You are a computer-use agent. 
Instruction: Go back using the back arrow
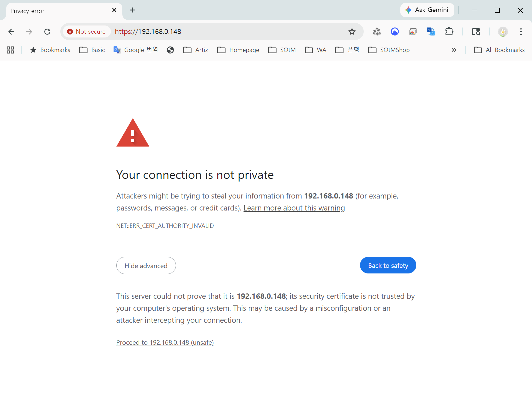(x=11, y=32)
